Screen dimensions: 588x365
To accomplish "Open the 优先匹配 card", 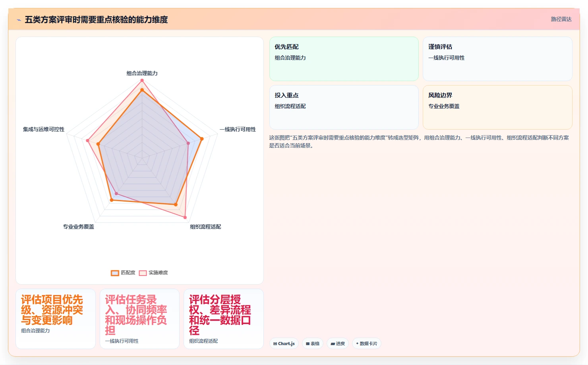I will 344,59.
